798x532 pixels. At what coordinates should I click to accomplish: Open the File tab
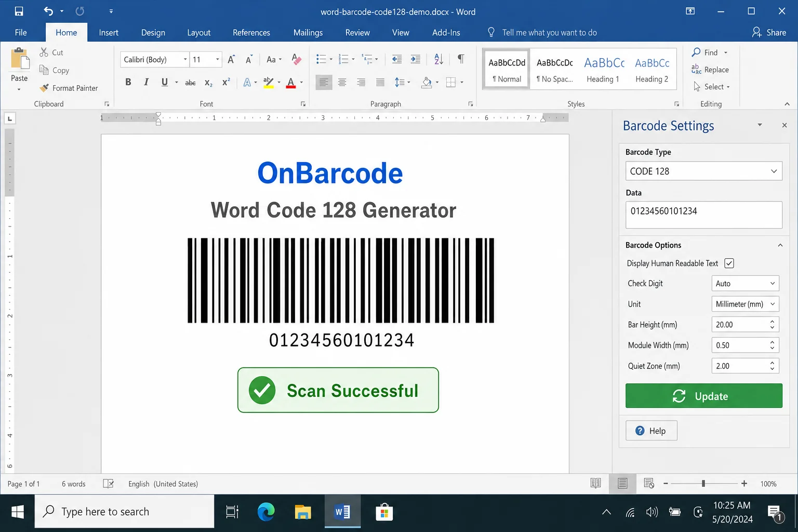point(21,32)
